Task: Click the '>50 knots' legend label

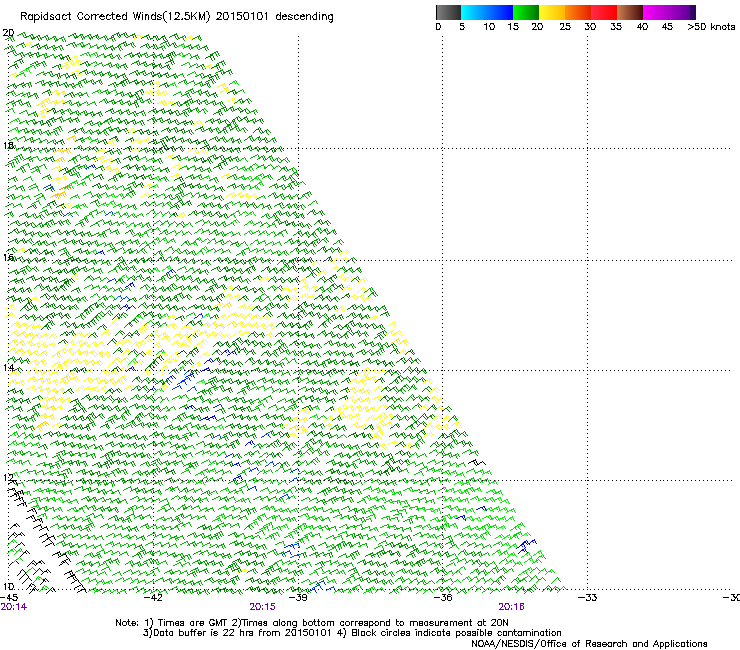Action: pos(711,27)
